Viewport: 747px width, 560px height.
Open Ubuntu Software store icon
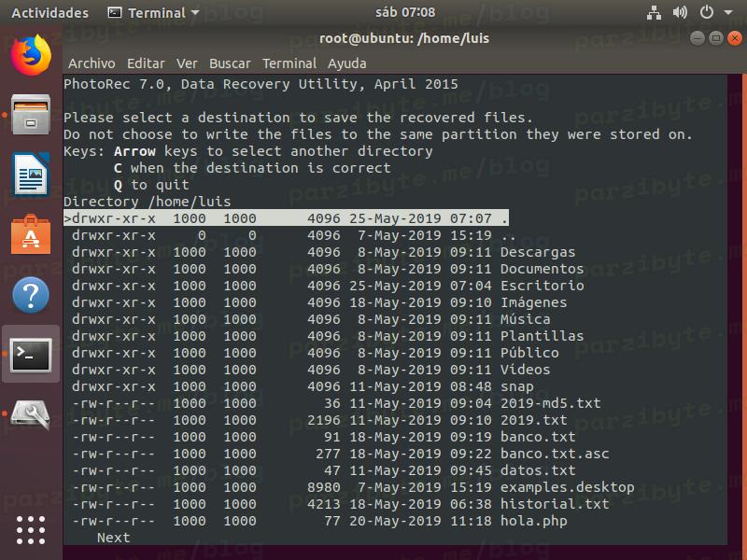[x=31, y=234]
